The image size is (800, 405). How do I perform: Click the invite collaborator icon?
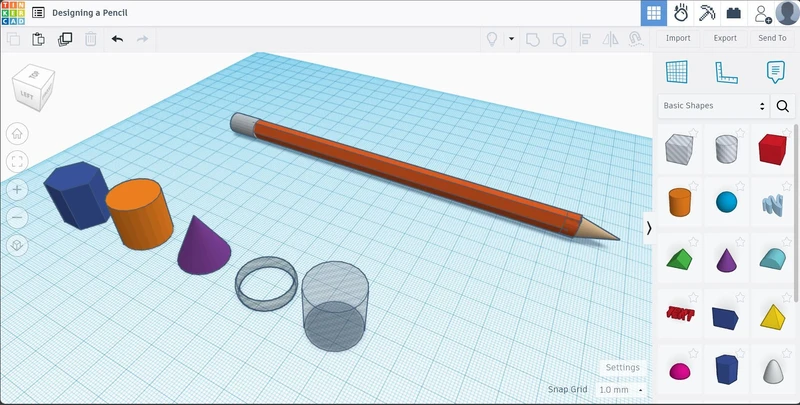click(762, 13)
